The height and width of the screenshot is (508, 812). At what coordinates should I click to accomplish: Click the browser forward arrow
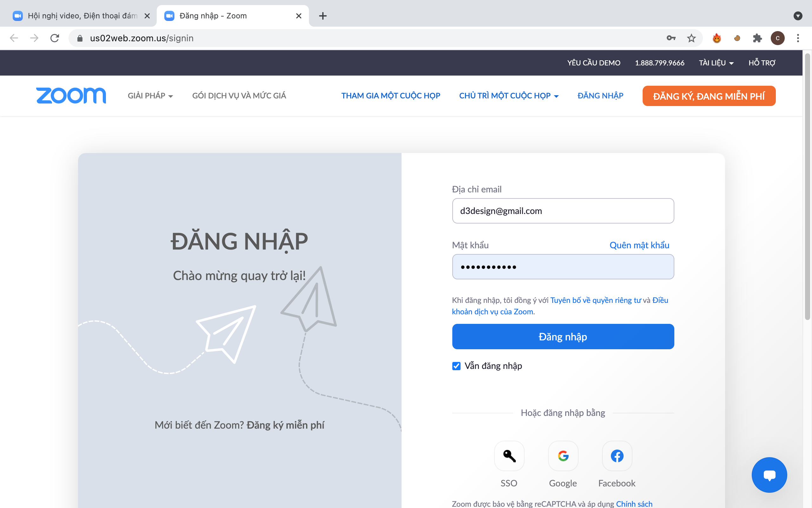pyautogui.click(x=34, y=38)
